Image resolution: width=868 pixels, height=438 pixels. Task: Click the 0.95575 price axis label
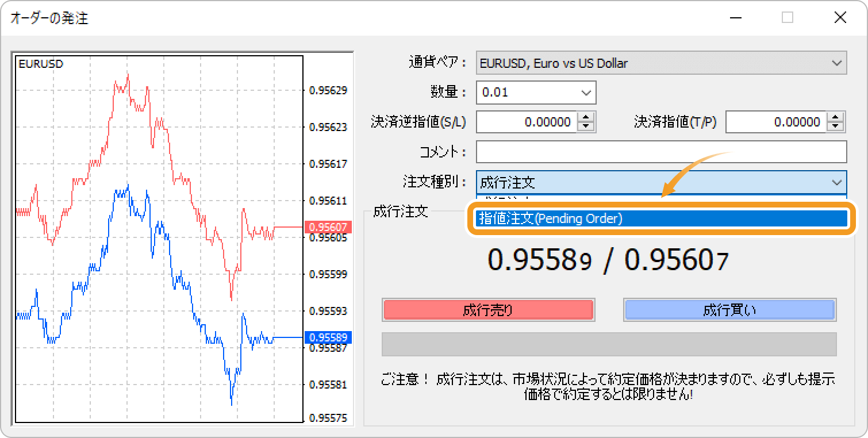coord(328,418)
